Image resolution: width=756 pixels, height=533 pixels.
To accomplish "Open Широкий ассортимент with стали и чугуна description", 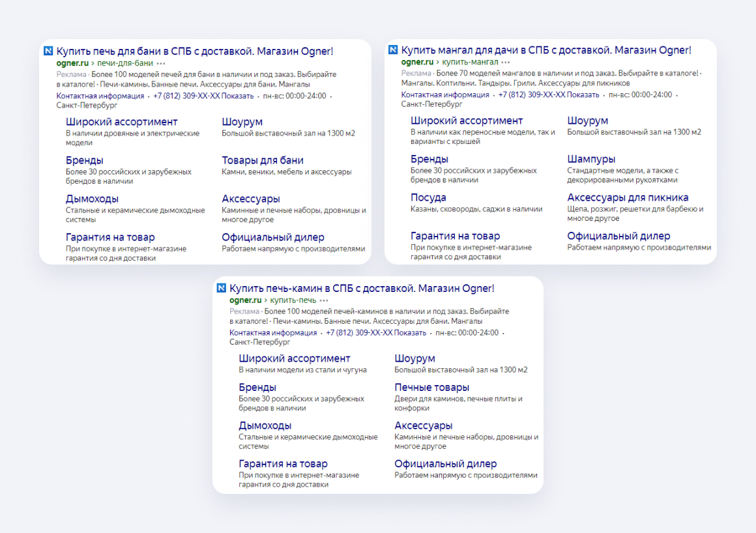I will [295, 358].
